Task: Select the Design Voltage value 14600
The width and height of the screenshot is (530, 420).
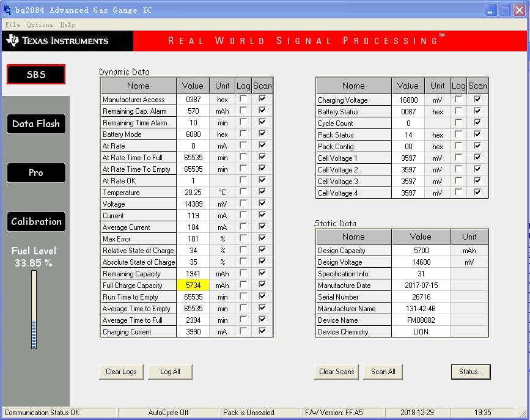Action: coord(421,262)
